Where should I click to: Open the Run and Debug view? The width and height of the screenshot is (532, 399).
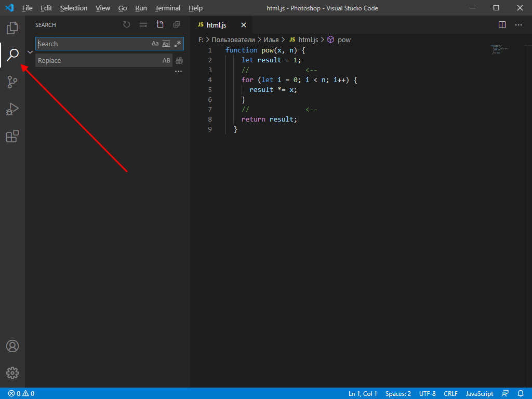(12, 109)
